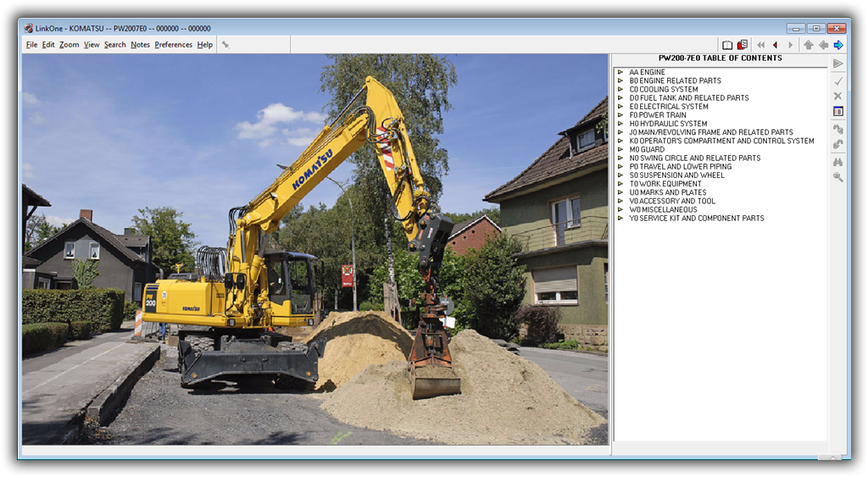Maximize the LinkOne window
This screenshot has width=868, height=477.
(816, 28)
